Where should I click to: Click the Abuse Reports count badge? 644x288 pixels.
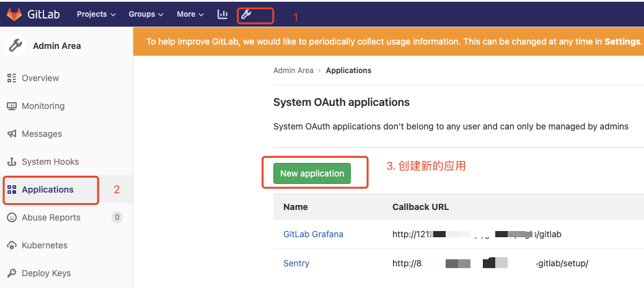tap(117, 217)
